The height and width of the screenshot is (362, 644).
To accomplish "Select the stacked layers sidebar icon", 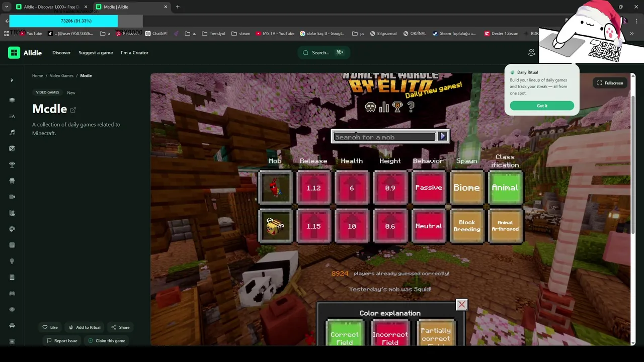I will click(x=12, y=100).
